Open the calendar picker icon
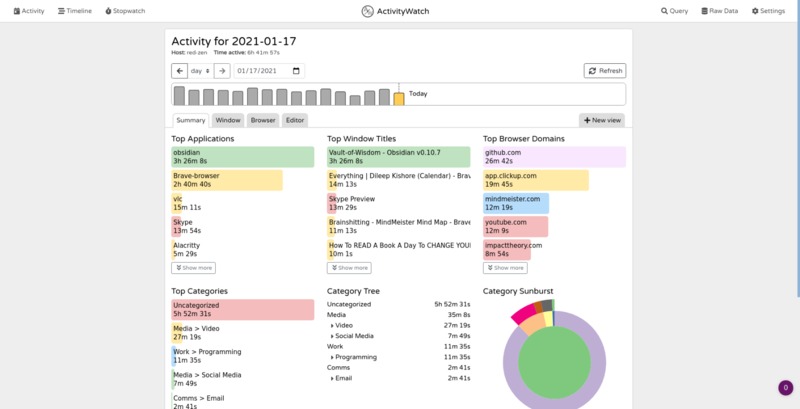This screenshot has width=800, height=409. pyautogui.click(x=296, y=71)
